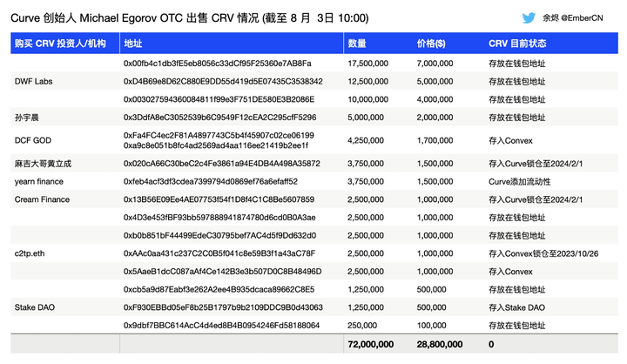Viewport: 627px width, 364px height.
Task: Click the quantity '17,500,000'
Action: (367, 64)
